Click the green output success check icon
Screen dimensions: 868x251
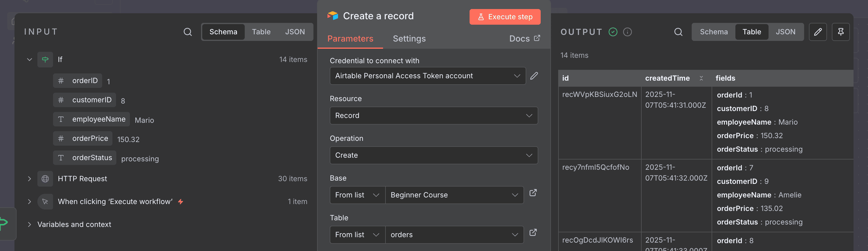(x=613, y=32)
